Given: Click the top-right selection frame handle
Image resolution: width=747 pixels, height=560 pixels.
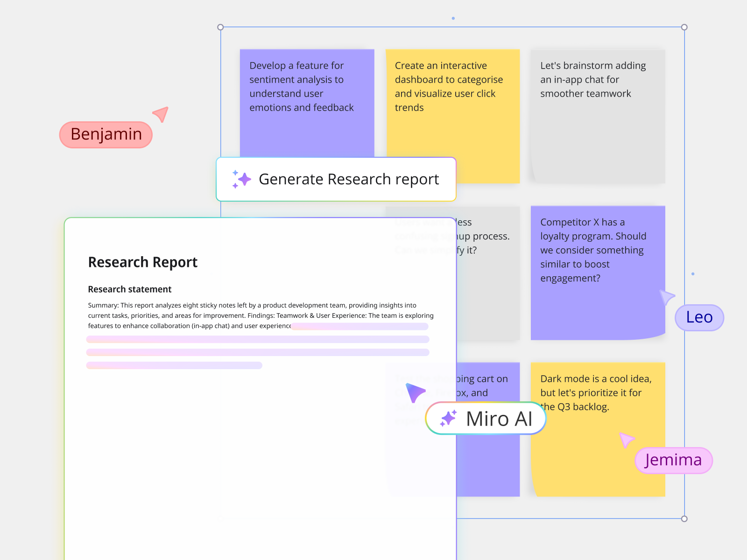Looking at the screenshot, I should (684, 27).
